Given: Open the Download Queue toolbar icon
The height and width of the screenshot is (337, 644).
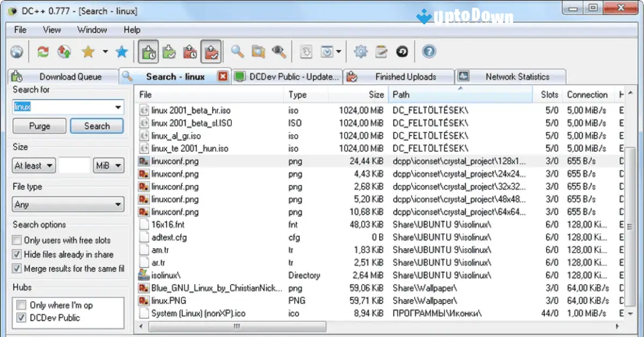Looking at the screenshot, I should 148,52.
